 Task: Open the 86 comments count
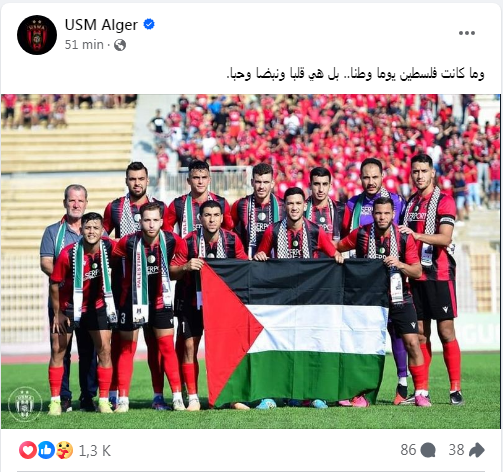coord(408,450)
